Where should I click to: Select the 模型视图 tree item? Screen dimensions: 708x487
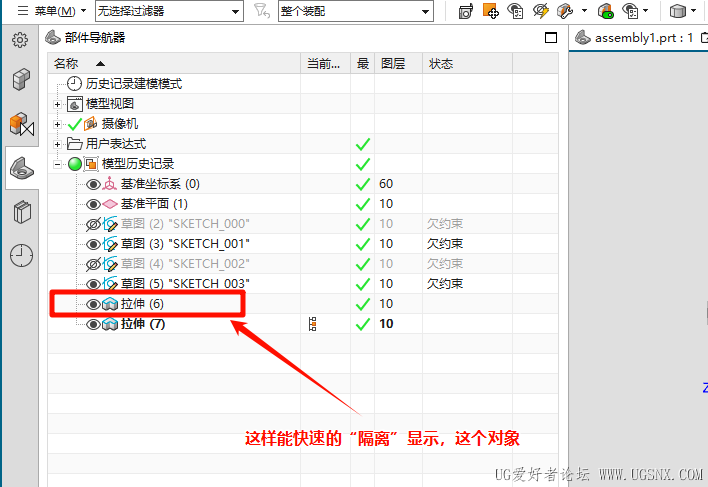point(110,104)
